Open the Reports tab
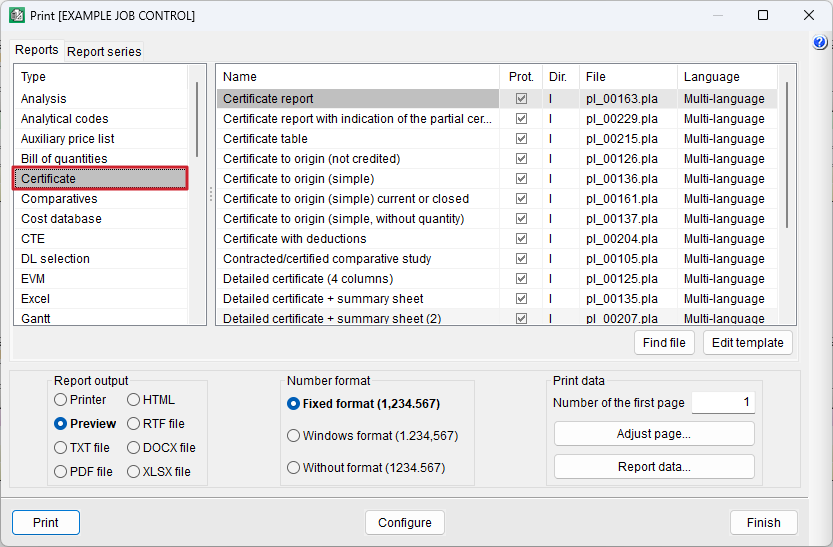The height and width of the screenshot is (547, 833). (36, 50)
